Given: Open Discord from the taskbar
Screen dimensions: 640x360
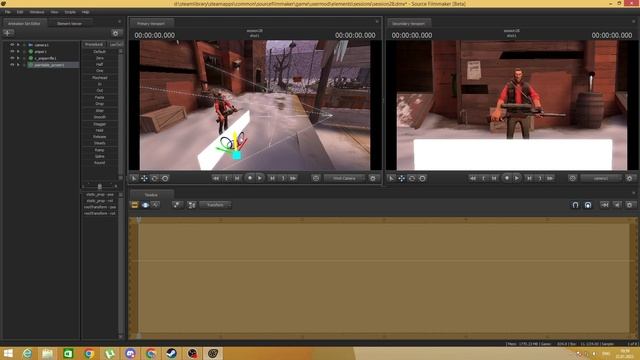Looking at the screenshot, I should [130, 353].
